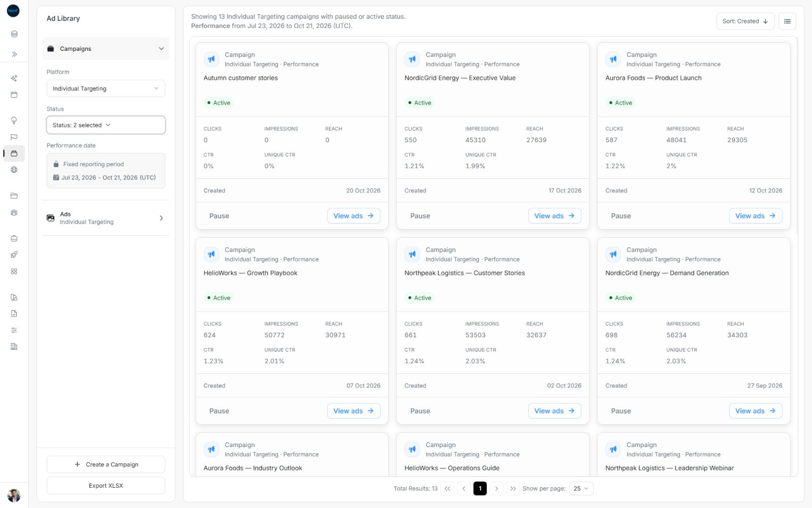Open the building icon in the sidebar

(14, 346)
